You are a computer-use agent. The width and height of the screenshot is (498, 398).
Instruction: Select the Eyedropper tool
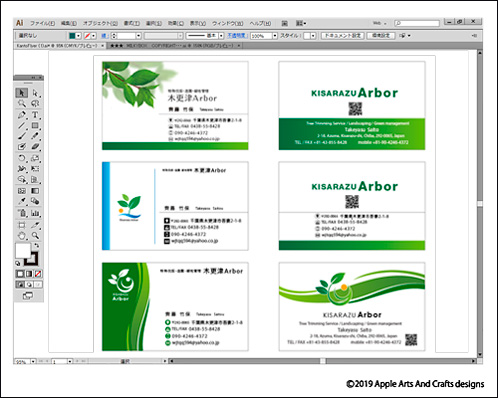click(x=22, y=201)
